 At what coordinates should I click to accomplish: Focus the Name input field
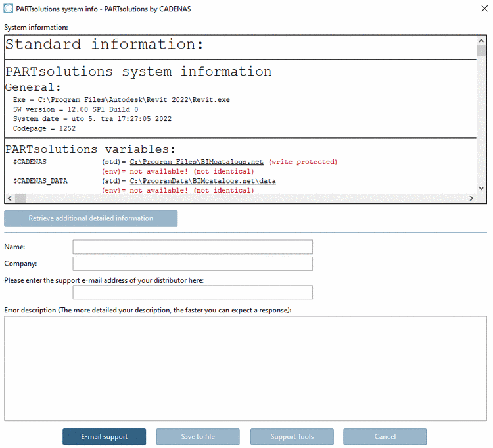(x=193, y=247)
